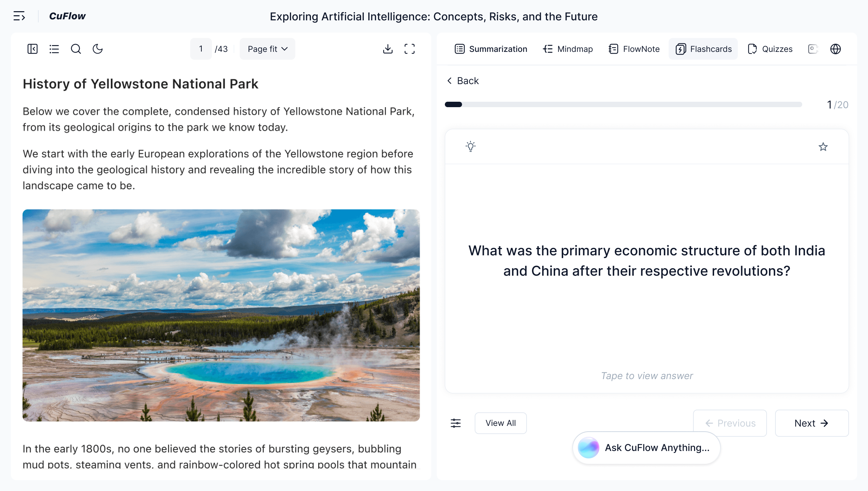The height and width of the screenshot is (491, 868).
Task: Click the View All button
Action: [500, 423]
